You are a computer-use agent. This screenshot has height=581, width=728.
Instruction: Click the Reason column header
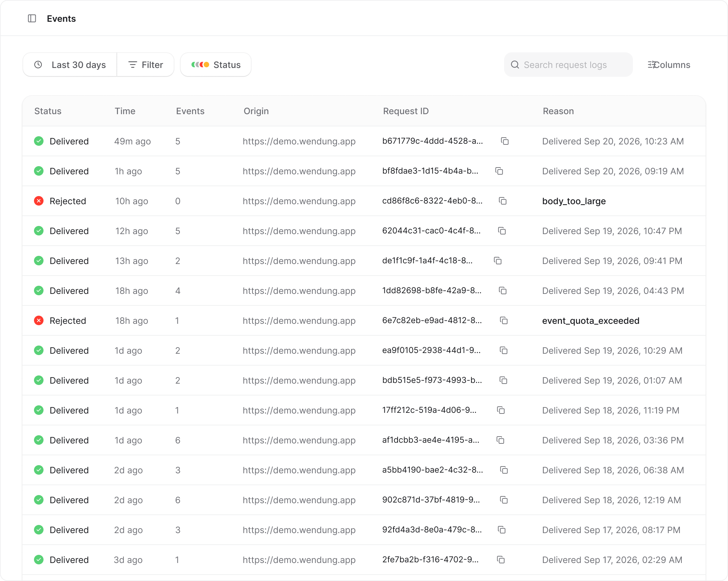tap(558, 111)
